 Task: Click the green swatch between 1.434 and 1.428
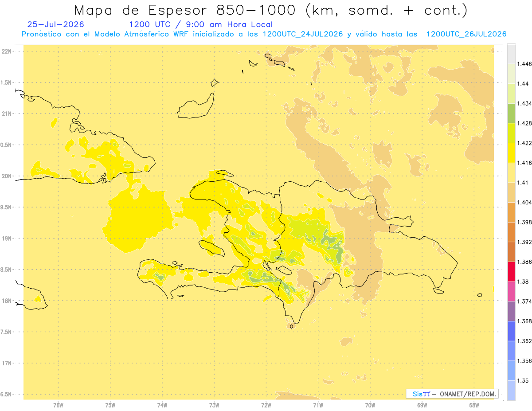511,113
